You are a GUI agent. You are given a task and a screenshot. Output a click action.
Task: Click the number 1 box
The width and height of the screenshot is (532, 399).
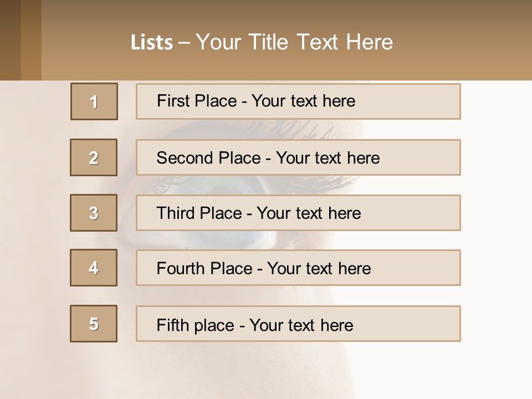[x=94, y=101]
